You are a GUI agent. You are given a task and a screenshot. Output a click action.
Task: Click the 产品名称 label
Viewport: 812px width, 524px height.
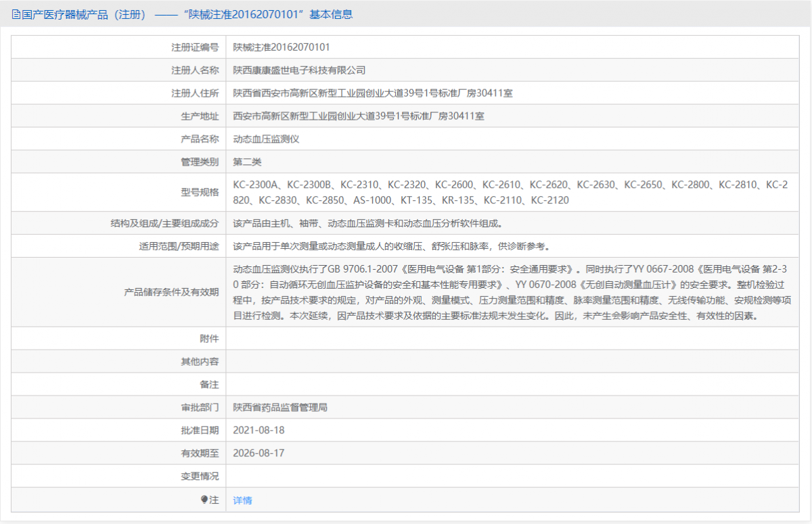pos(200,139)
